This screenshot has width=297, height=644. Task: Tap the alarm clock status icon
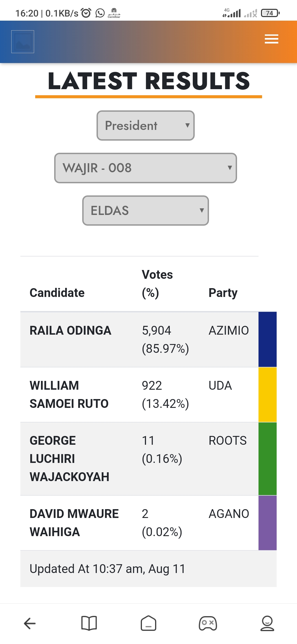click(86, 13)
